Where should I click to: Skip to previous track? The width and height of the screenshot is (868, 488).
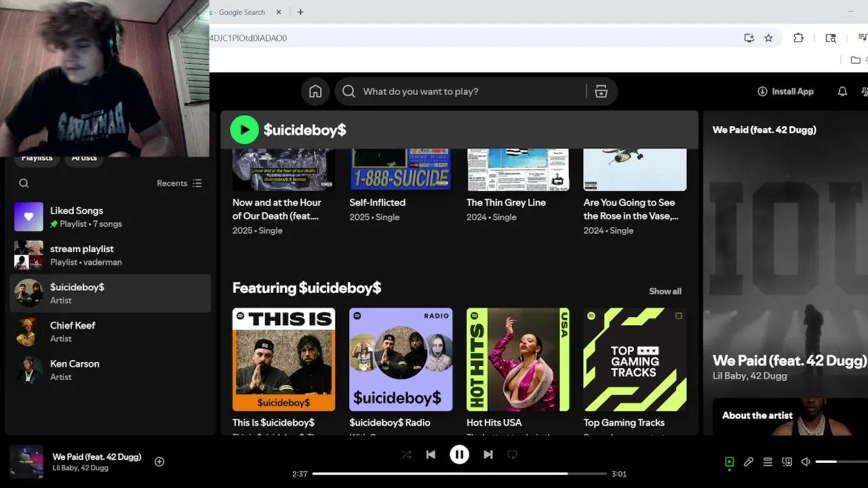tap(431, 455)
